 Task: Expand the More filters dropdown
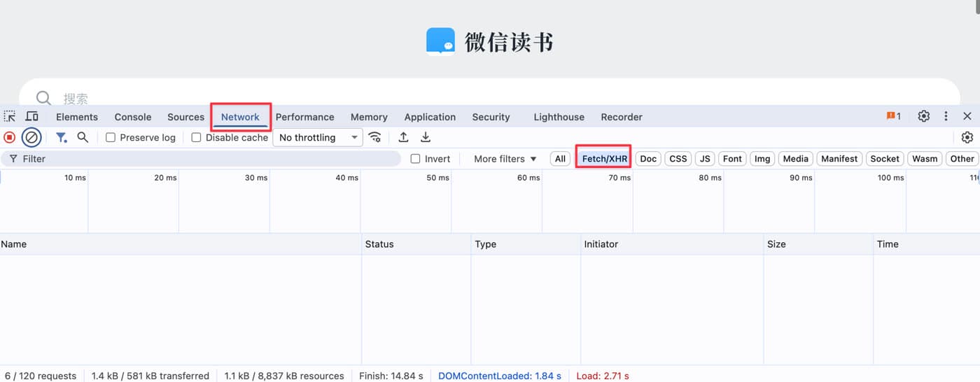[505, 159]
